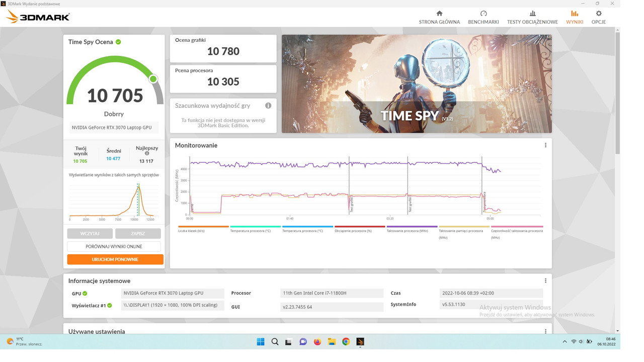Image resolution: width=644 pixels, height=362 pixels.
Task: Click the Twój wynik value 10 705
Action: pyautogui.click(x=80, y=161)
